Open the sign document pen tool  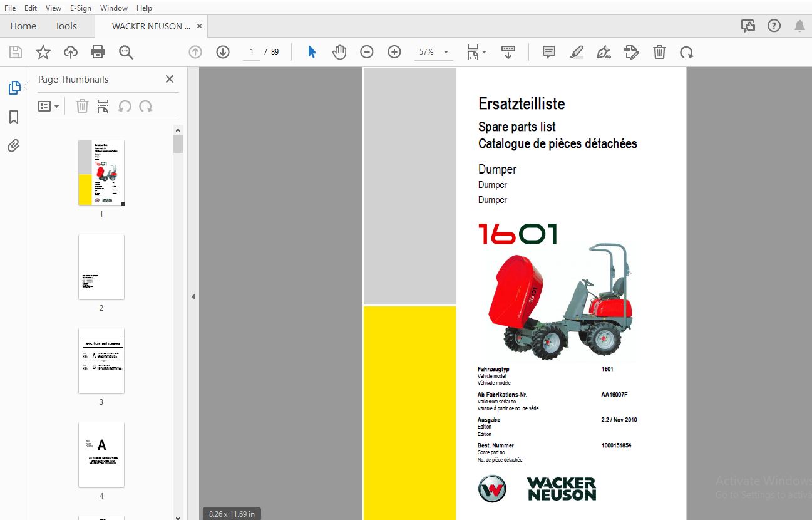604,52
